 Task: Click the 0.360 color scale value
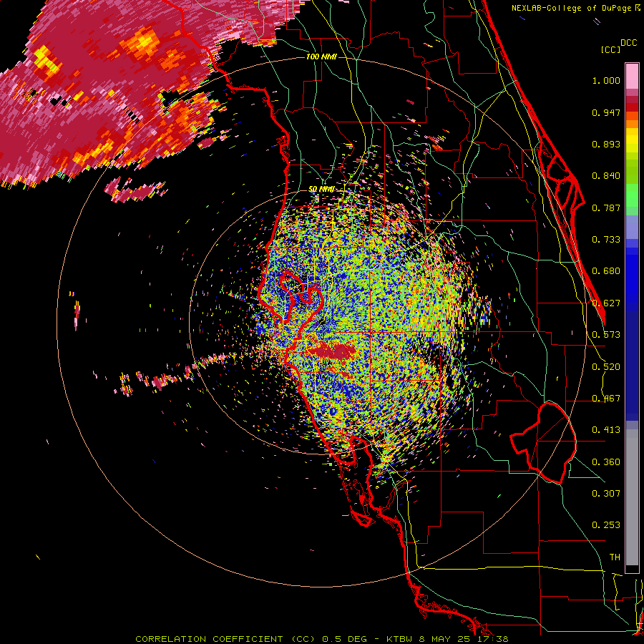pos(606,462)
